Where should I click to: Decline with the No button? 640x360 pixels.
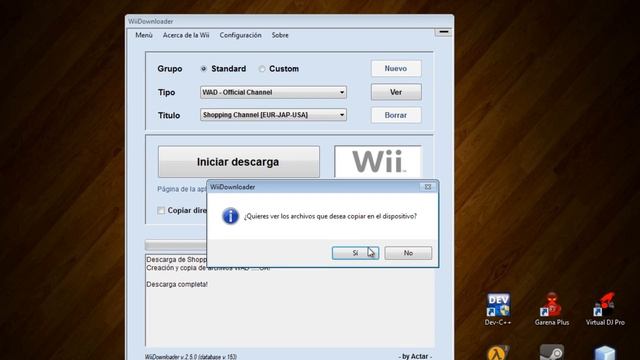pyautogui.click(x=408, y=253)
